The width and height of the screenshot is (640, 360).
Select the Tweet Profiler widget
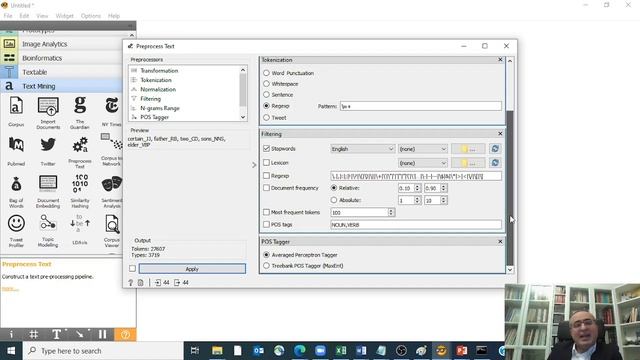(x=16, y=231)
